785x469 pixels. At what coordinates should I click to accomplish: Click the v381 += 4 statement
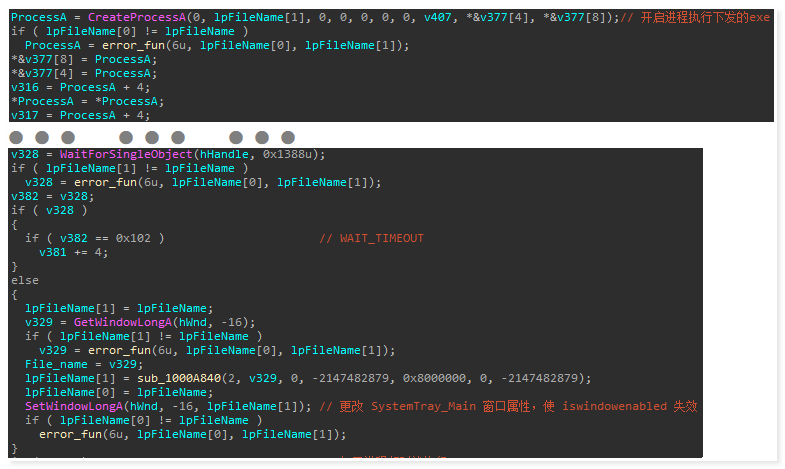(x=74, y=253)
